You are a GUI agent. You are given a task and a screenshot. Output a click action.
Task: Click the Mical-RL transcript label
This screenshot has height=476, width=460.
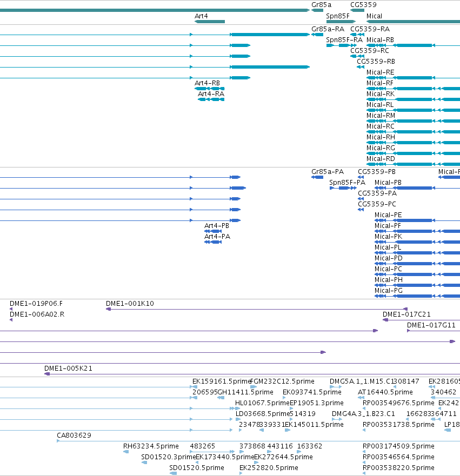[380, 105]
